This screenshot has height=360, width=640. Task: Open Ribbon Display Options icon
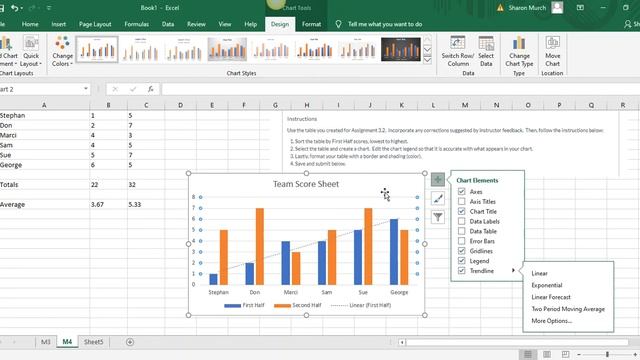(580, 8)
